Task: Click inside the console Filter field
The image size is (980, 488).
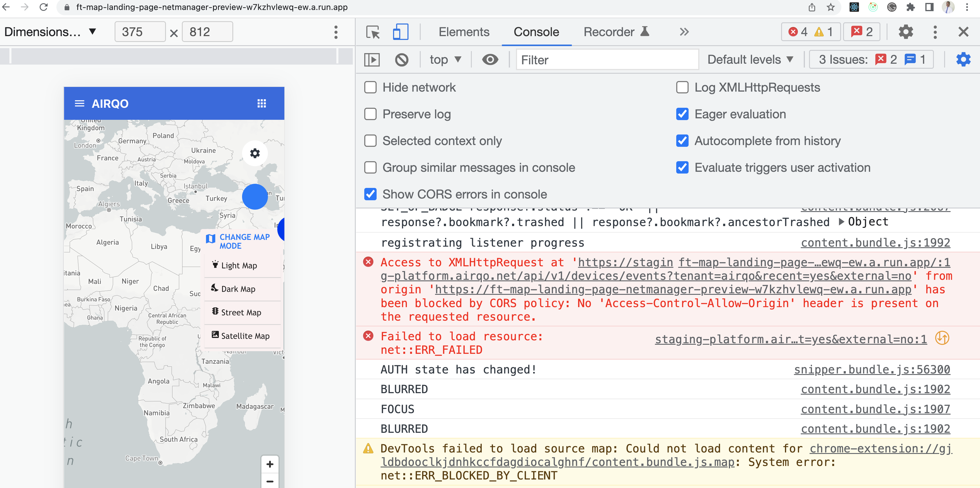Action: 607,59
